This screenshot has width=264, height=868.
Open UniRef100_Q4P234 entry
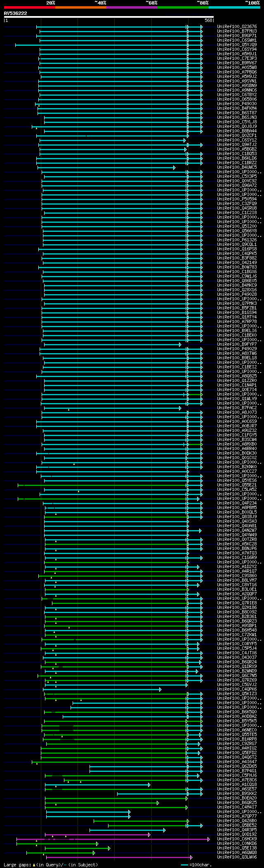pos(237,503)
